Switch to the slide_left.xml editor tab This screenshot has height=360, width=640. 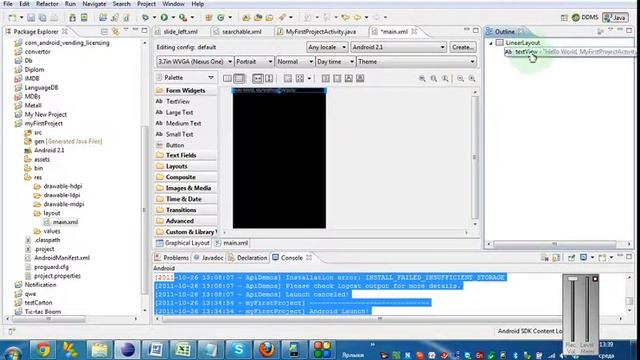[177, 31]
